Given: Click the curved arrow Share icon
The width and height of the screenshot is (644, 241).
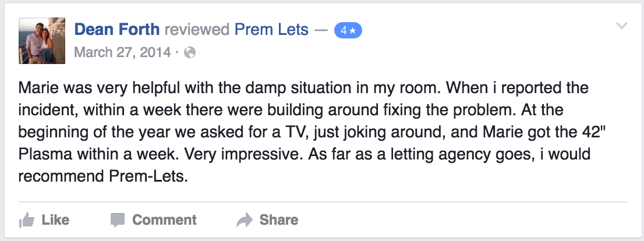Looking at the screenshot, I should pyautogui.click(x=245, y=220).
